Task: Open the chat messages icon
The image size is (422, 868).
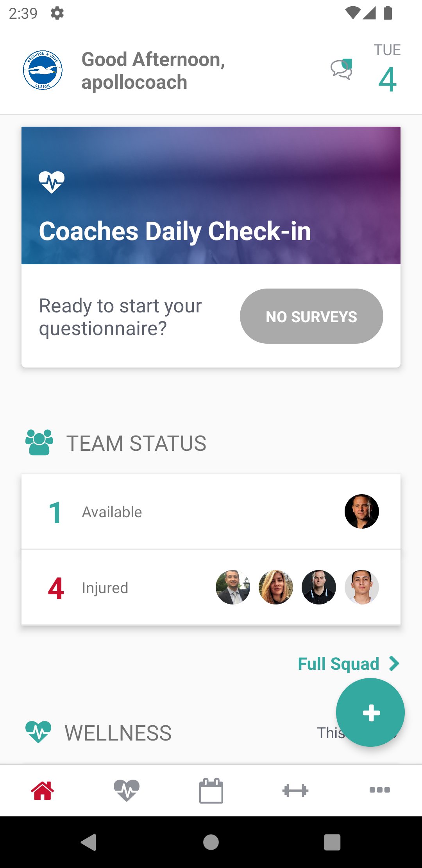Action: [342, 70]
